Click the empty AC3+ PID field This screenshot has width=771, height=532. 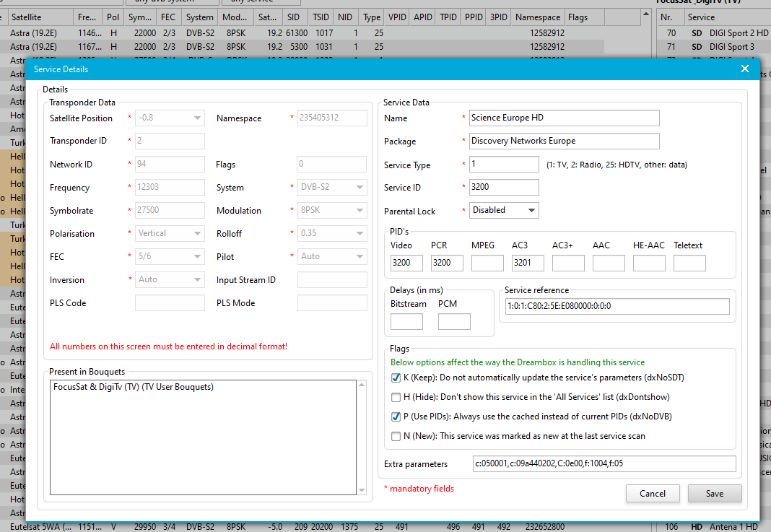[568, 263]
